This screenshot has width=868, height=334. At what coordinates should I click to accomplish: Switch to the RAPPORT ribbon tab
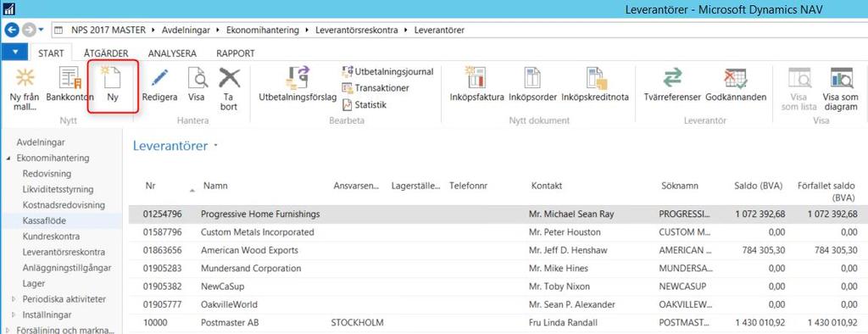point(236,53)
